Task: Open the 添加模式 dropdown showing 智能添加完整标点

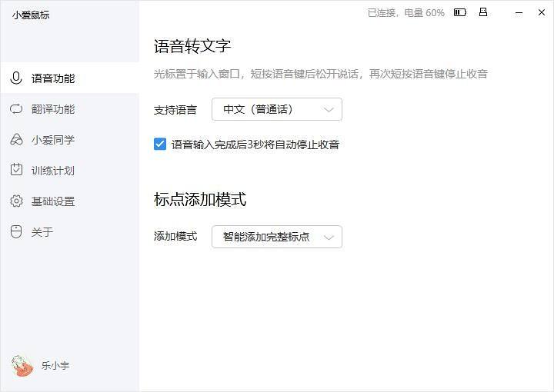Action: coord(277,237)
